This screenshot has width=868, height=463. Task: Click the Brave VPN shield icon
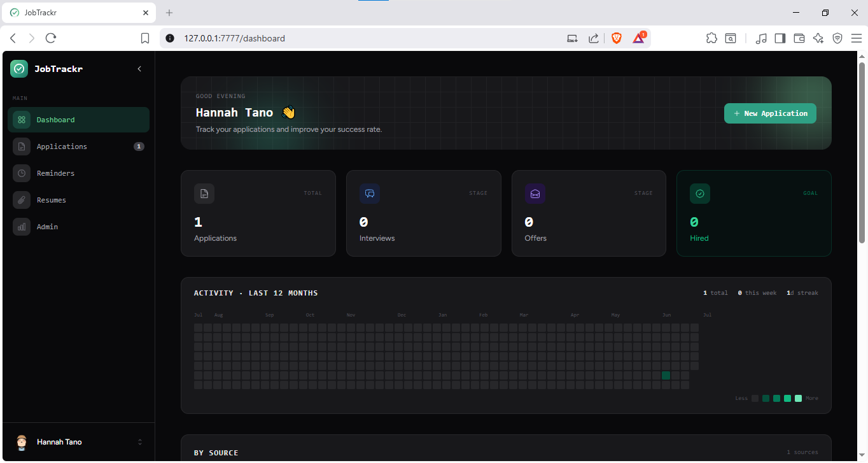point(837,38)
